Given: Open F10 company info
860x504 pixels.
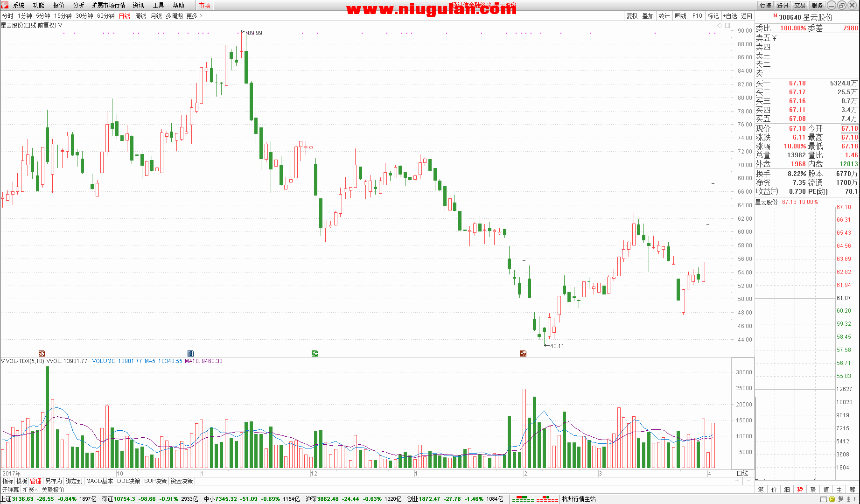Looking at the screenshot, I should click(x=697, y=16).
